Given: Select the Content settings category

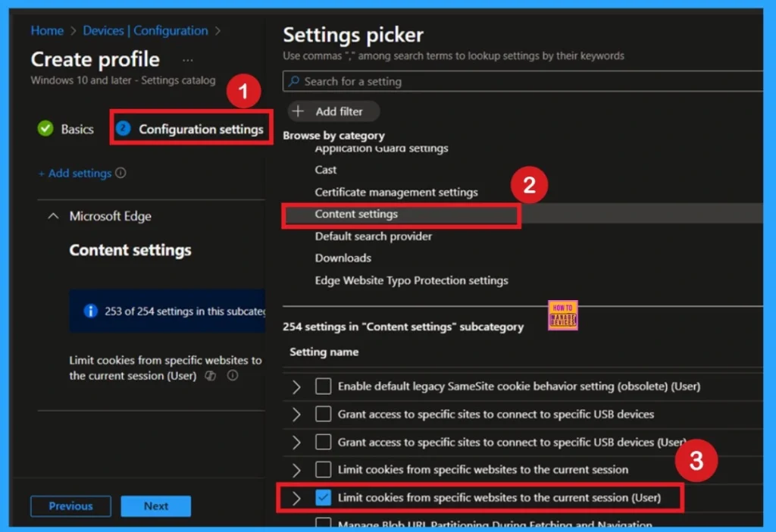Looking at the screenshot, I should point(356,214).
